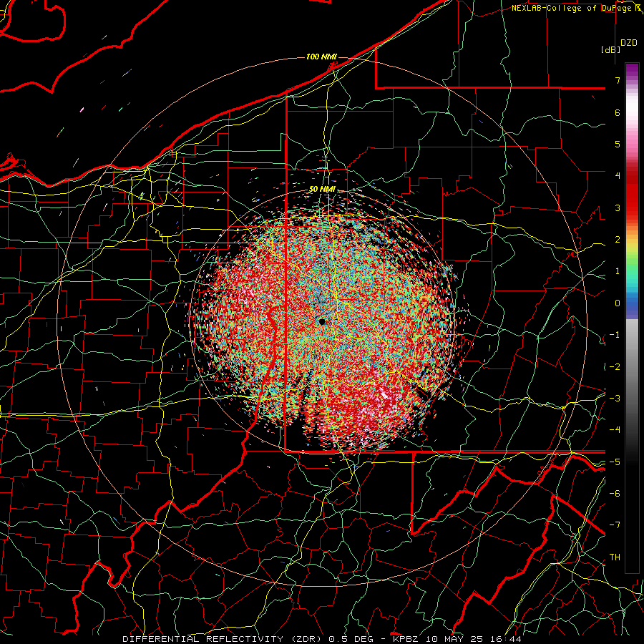Click the black radar site dot at the echo center
This screenshot has height=644, width=644.
click(x=322, y=321)
